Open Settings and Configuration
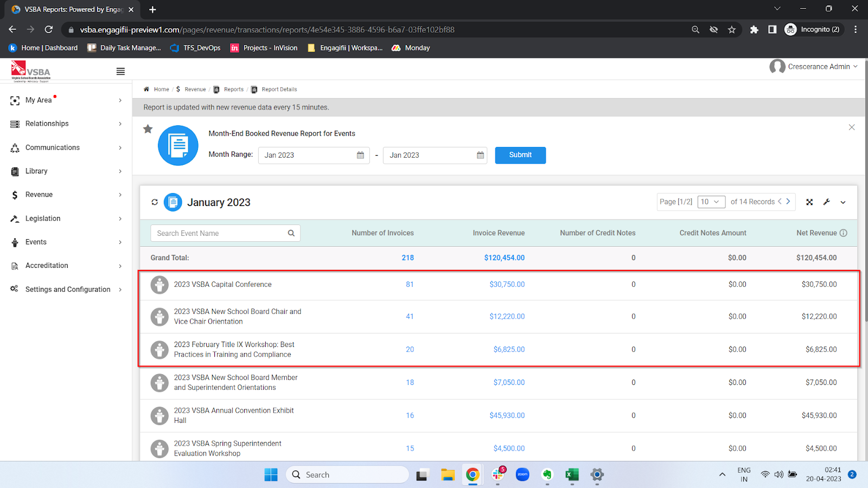Screen dimensions: 868x488 pos(66,289)
